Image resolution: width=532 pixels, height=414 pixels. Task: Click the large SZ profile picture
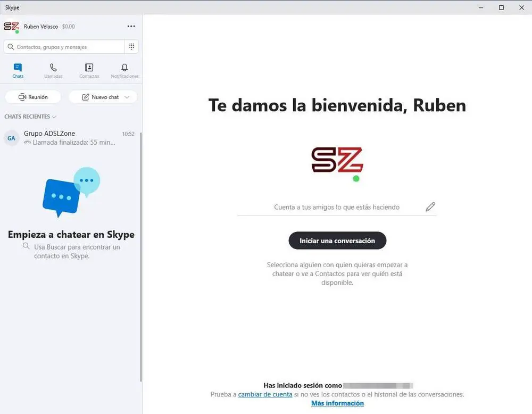[337, 160]
